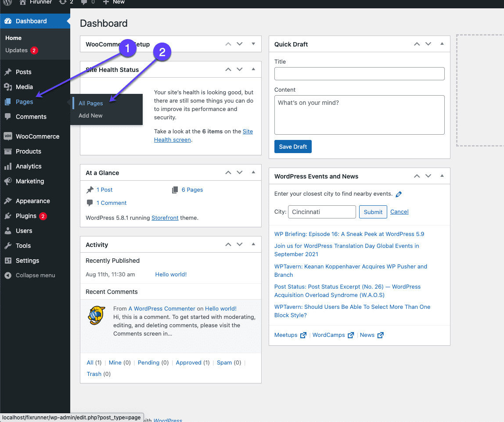
Task: Click the Appearance paintbrush icon
Action: click(8, 201)
